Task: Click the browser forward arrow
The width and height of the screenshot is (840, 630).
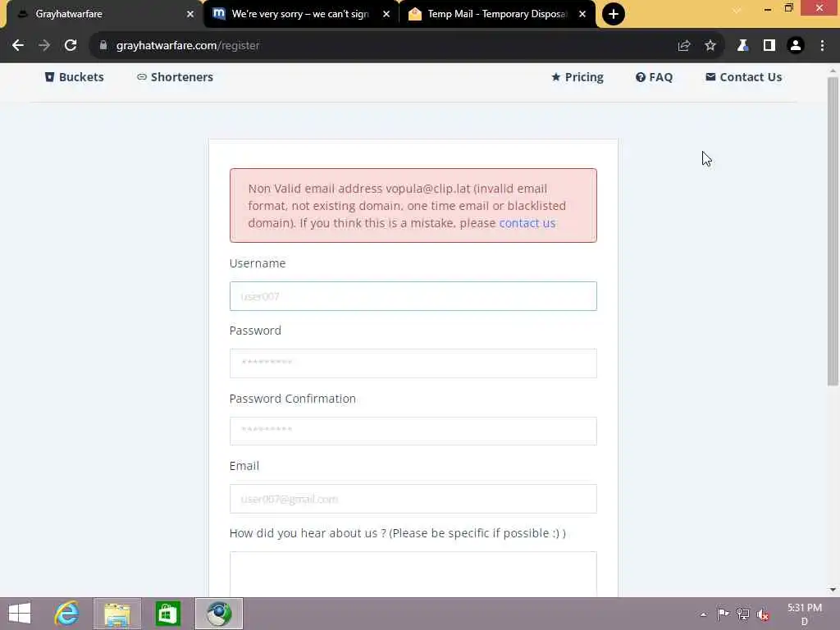Action: tap(44, 46)
